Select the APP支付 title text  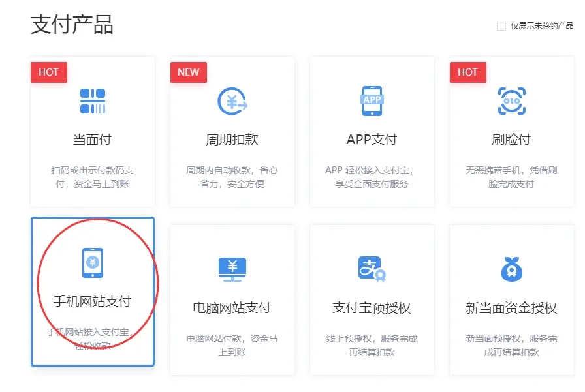(x=372, y=140)
